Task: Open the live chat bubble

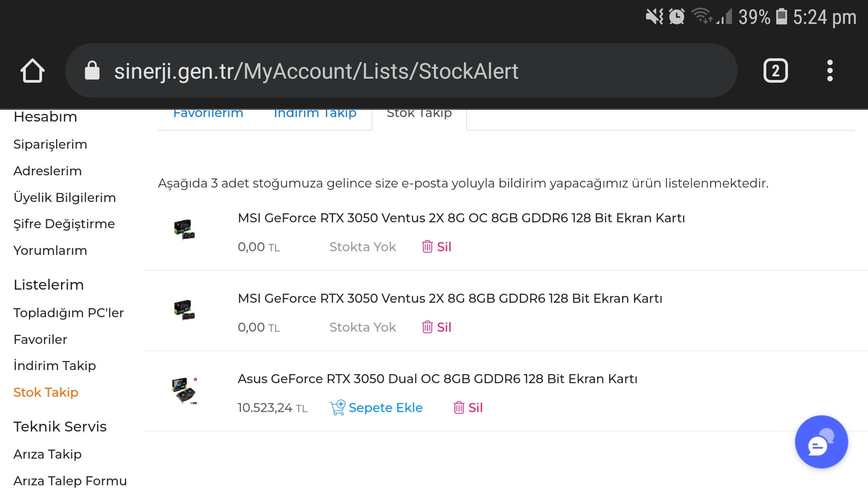Action: tap(821, 442)
